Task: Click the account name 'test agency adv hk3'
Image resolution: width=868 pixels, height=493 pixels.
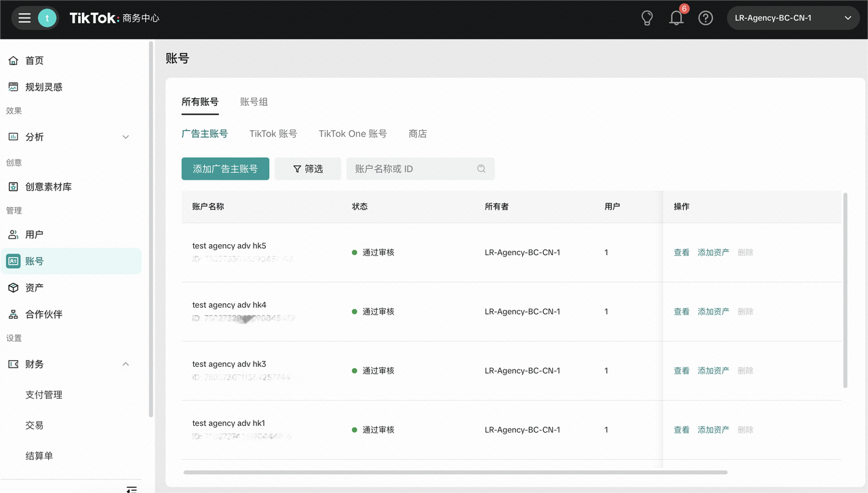Action: click(x=229, y=363)
